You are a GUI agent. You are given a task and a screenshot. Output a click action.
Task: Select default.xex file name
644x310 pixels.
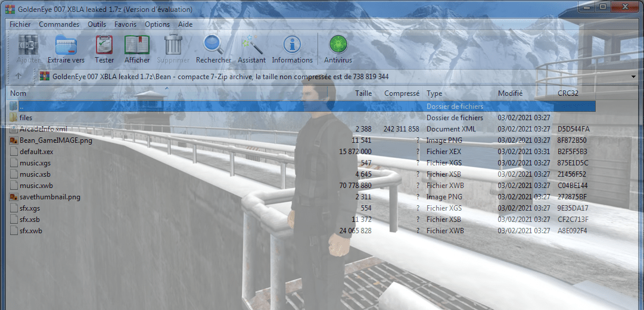36,151
